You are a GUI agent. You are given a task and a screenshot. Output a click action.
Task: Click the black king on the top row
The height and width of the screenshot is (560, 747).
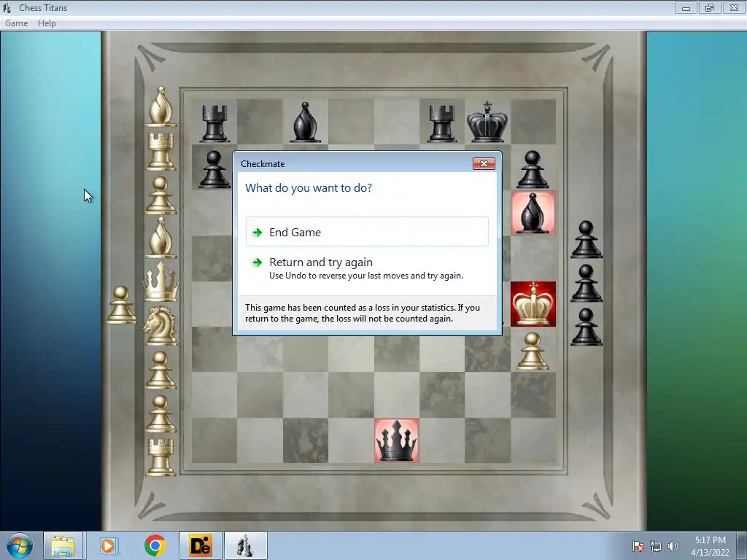tap(487, 122)
